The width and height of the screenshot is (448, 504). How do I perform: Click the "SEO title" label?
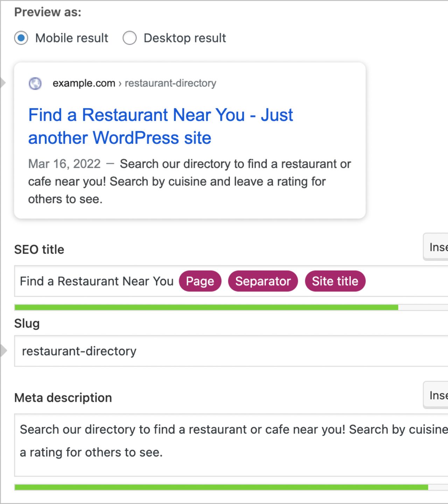[39, 249]
